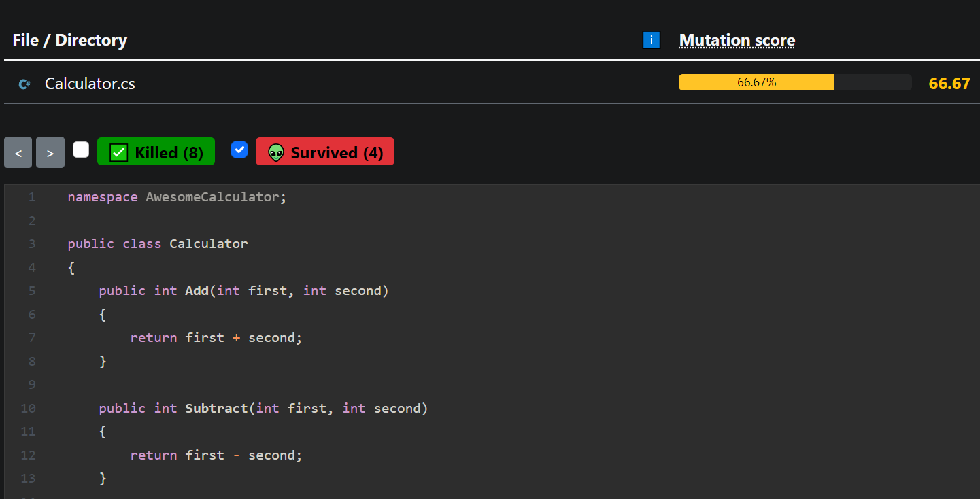
Task: Click the Add method name in code
Action: pyautogui.click(x=197, y=291)
